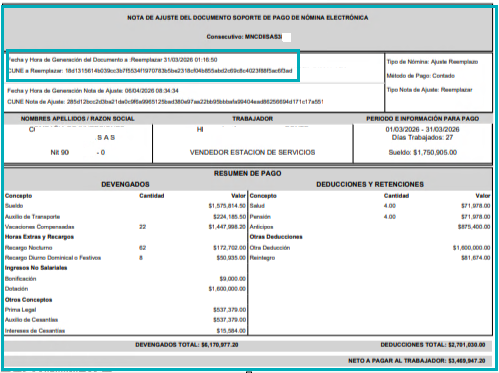Click Tipo Nota de Ajuste Reemplazar

click(x=429, y=90)
